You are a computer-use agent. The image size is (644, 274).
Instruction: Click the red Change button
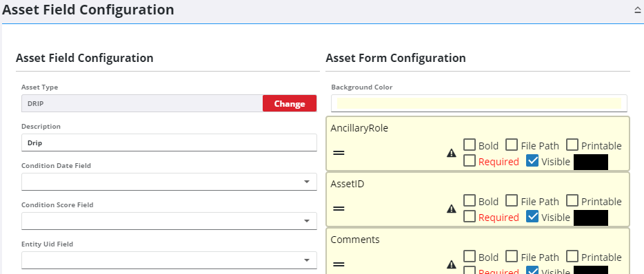[x=290, y=103]
